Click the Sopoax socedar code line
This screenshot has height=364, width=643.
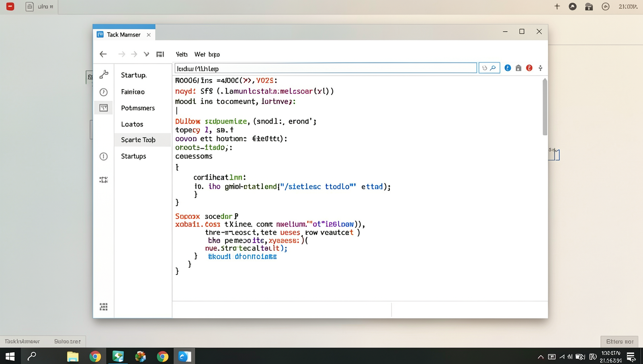[207, 216]
